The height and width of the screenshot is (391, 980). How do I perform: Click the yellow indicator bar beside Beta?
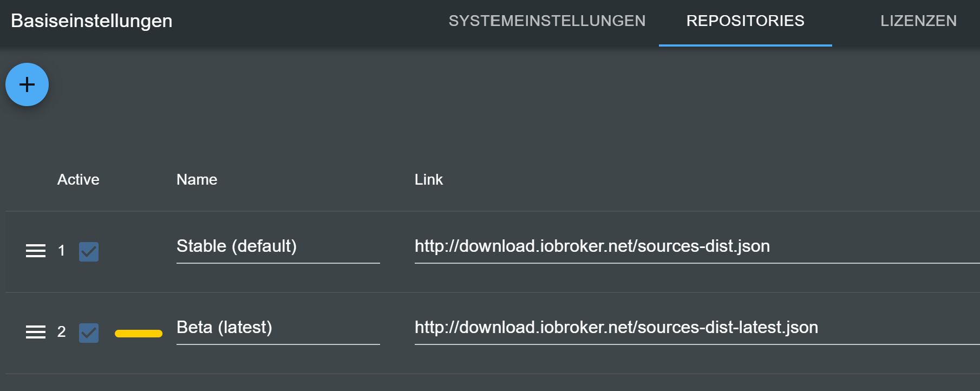click(x=139, y=334)
